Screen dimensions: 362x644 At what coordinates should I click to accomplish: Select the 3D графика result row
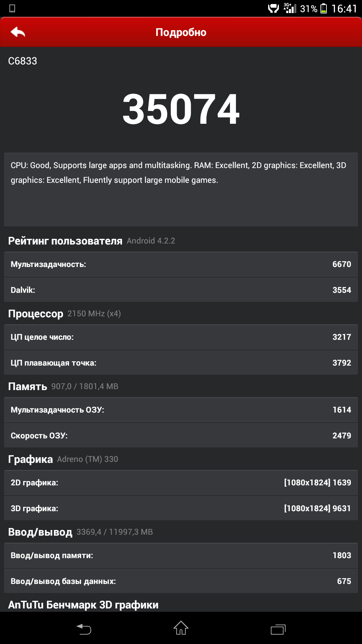coord(181,508)
